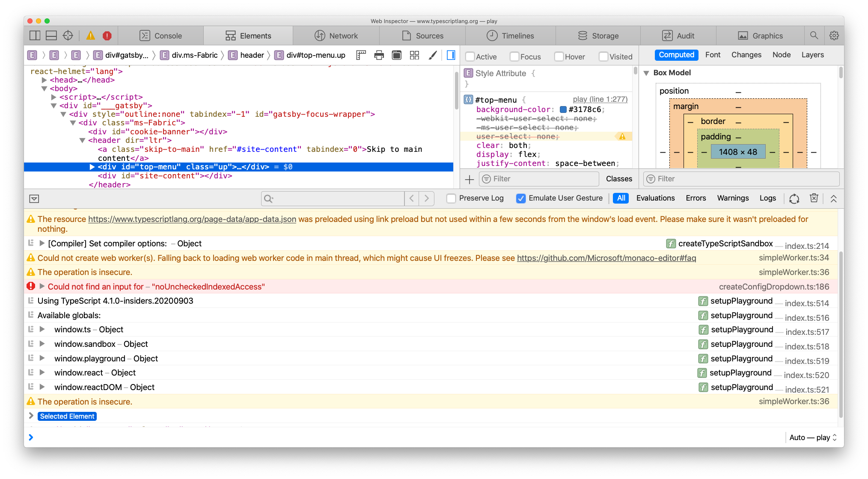The height and width of the screenshot is (479, 868).
Task: Switch to the Network tab
Action: point(336,35)
